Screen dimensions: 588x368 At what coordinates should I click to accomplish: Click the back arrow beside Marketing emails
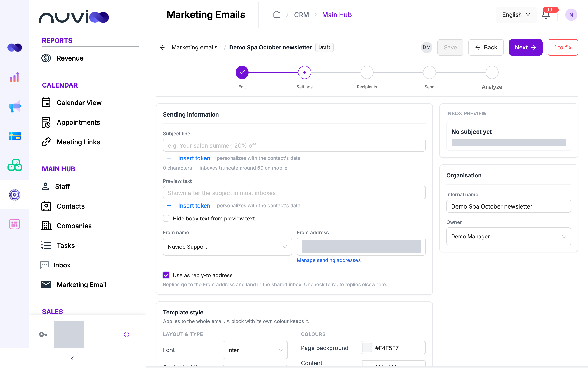(162, 47)
